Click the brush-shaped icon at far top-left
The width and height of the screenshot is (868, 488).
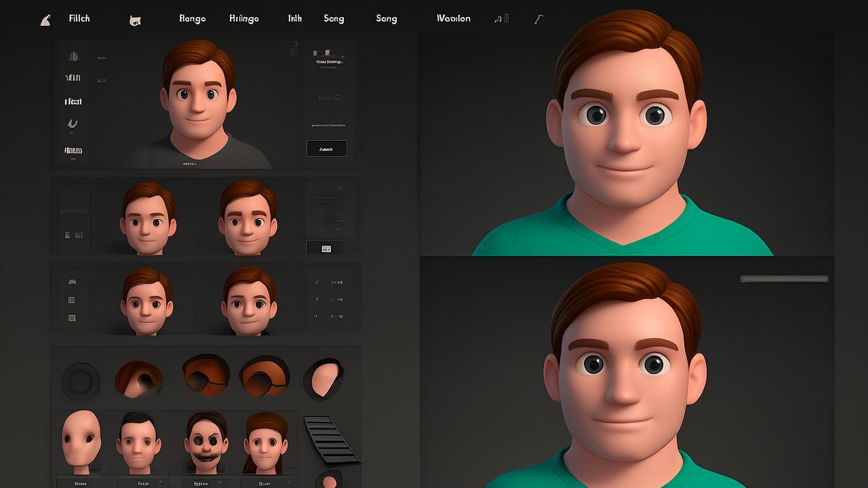pyautogui.click(x=45, y=20)
